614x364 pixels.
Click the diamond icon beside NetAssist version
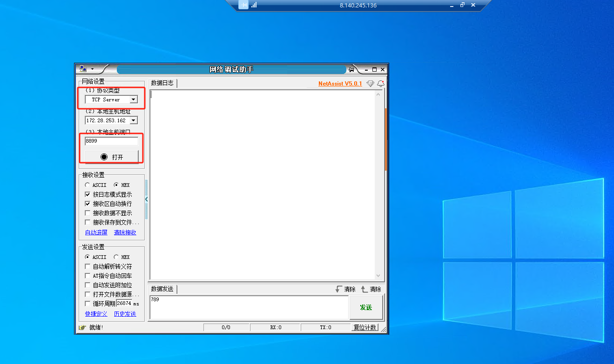370,84
